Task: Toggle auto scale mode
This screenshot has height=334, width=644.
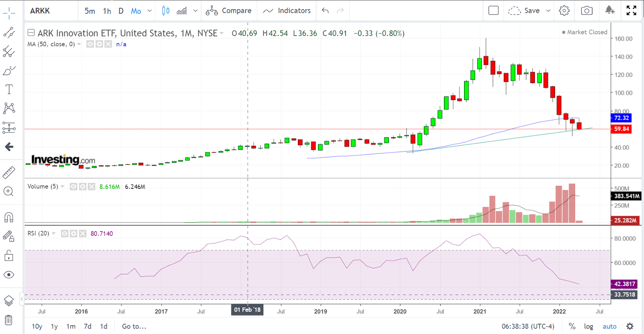Action: tap(609, 326)
